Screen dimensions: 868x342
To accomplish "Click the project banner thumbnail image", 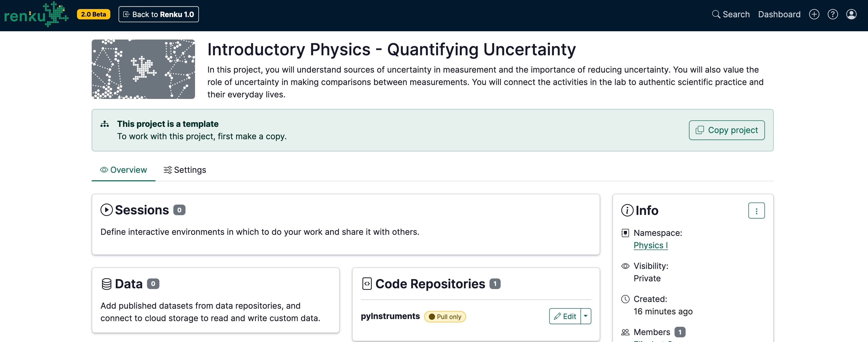I will [143, 69].
